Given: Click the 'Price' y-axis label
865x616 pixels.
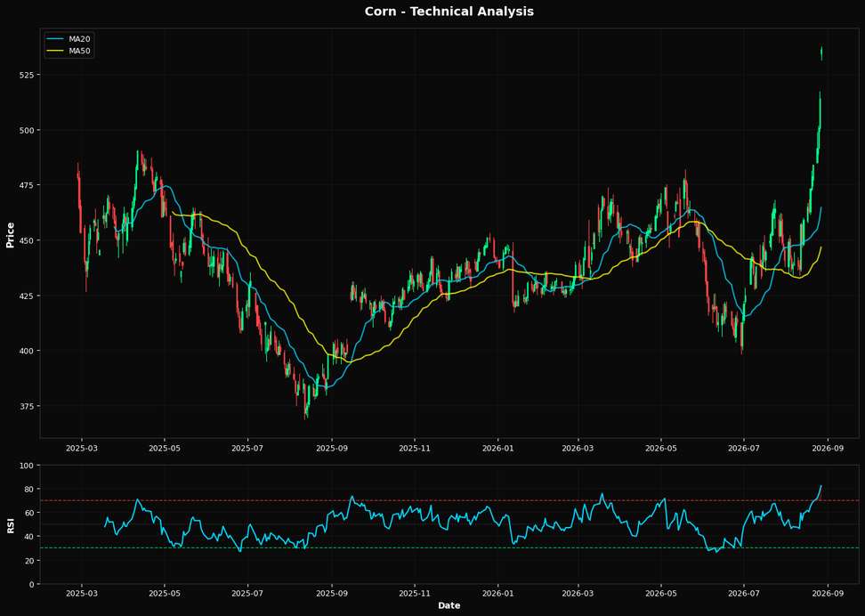Looking at the screenshot, I should point(10,235).
